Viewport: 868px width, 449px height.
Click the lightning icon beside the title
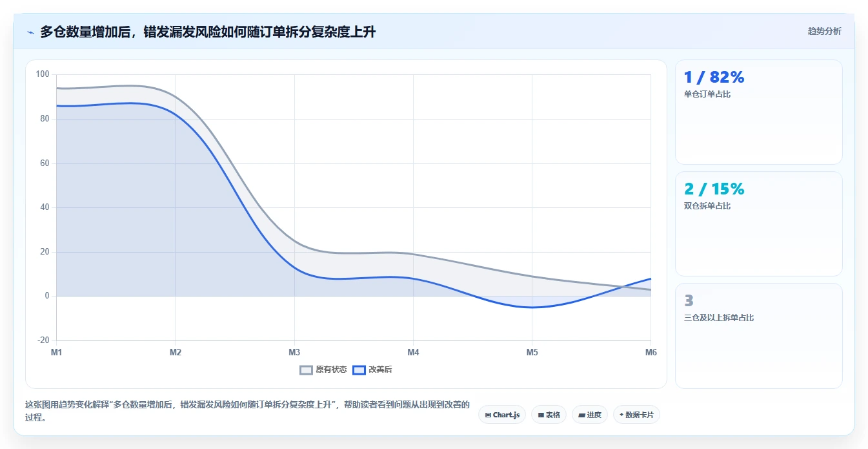(x=30, y=32)
